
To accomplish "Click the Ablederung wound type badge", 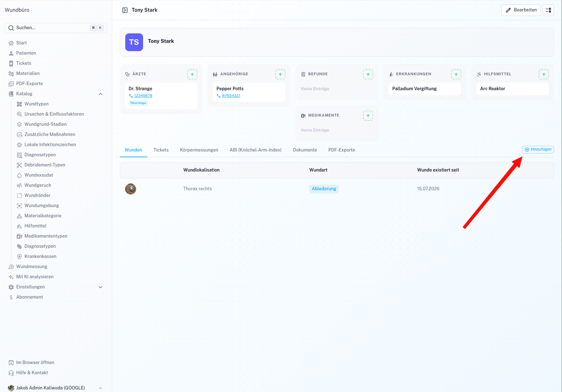I will (324, 189).
